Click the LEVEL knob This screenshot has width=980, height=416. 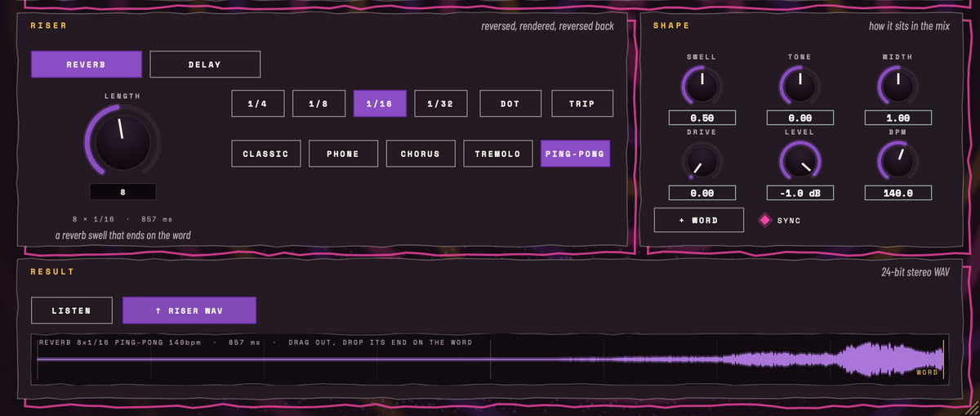pos(800,161)
